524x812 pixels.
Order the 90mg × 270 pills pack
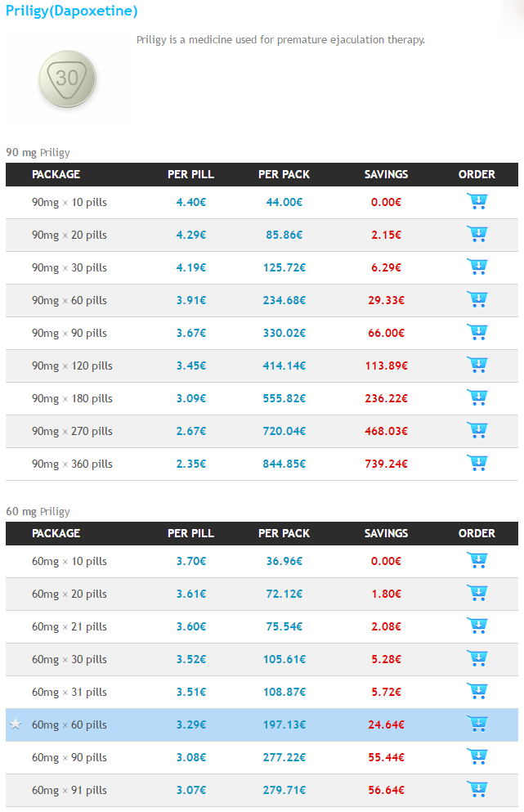pos(477,430)
